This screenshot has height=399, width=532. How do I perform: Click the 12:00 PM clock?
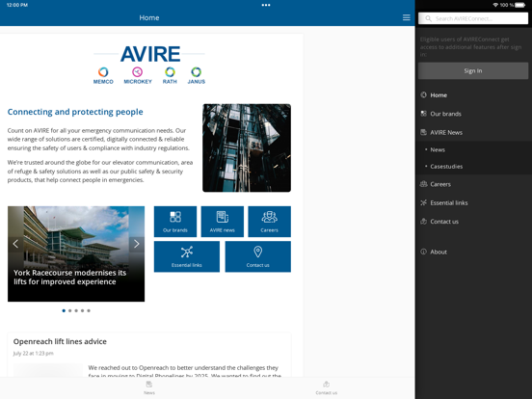coord(17,5)
